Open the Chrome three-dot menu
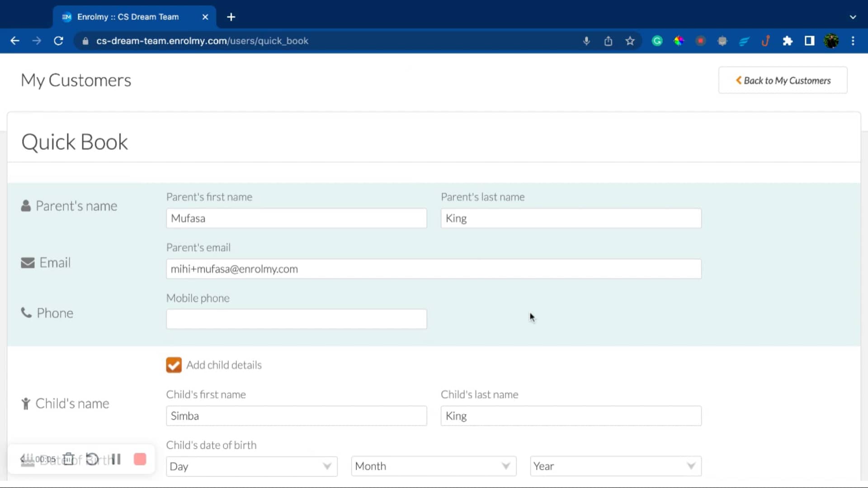868x488 pixels. [853, 41]
